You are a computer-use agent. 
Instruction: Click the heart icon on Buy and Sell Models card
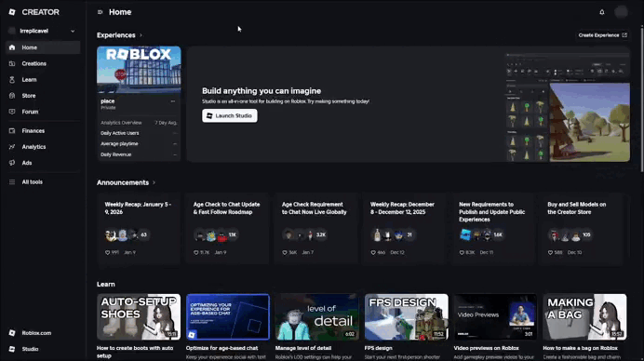pos(550,252)
